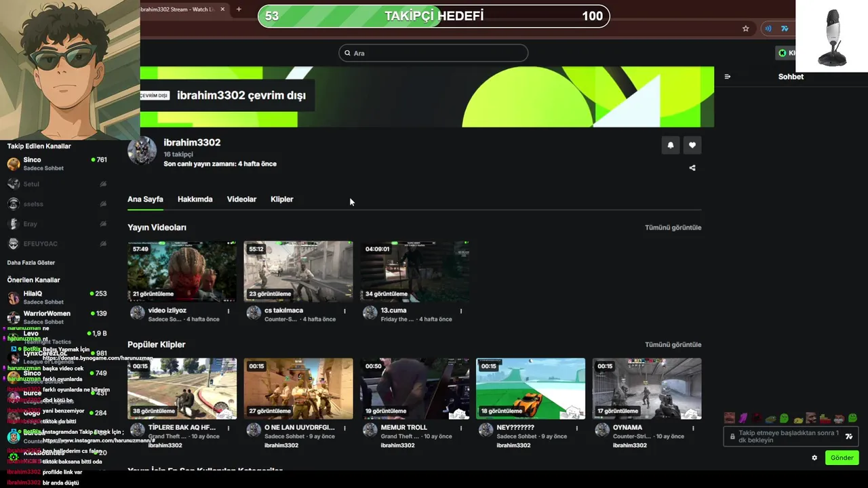Open the 13.cuma video thumbnail
The height and width of the screenshot is (488, 868).
414,271
